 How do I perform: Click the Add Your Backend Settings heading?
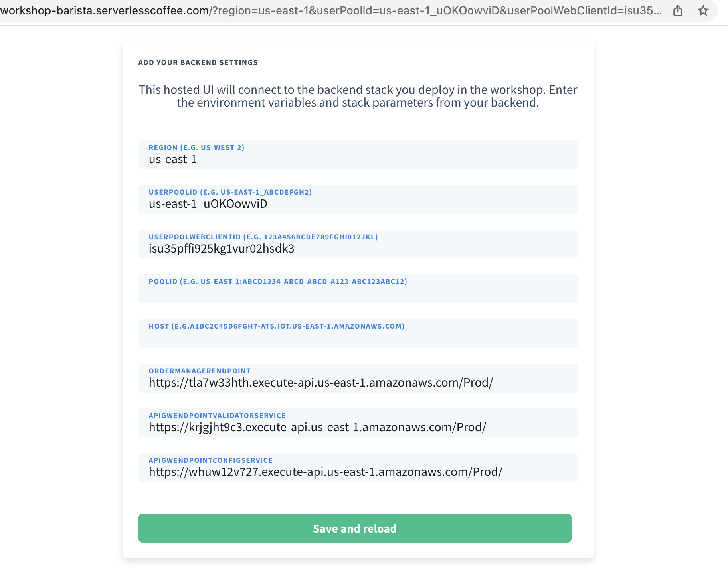(x=198, y=63)
